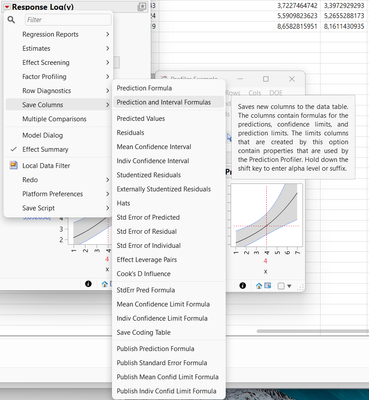The image size is (369, 400).
Task: Open Model Dialog
Action: [58, 135]
